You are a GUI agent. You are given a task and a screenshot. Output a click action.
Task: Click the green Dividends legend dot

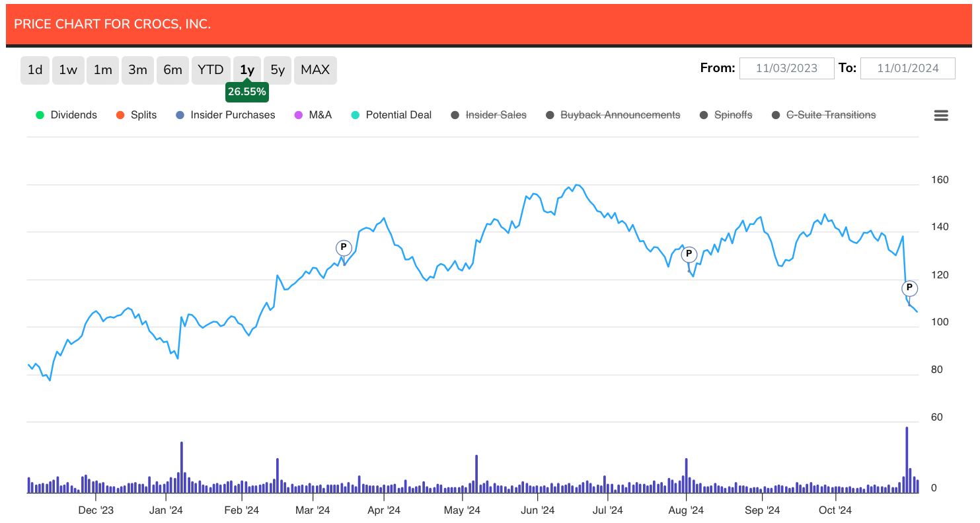[40, 114]
